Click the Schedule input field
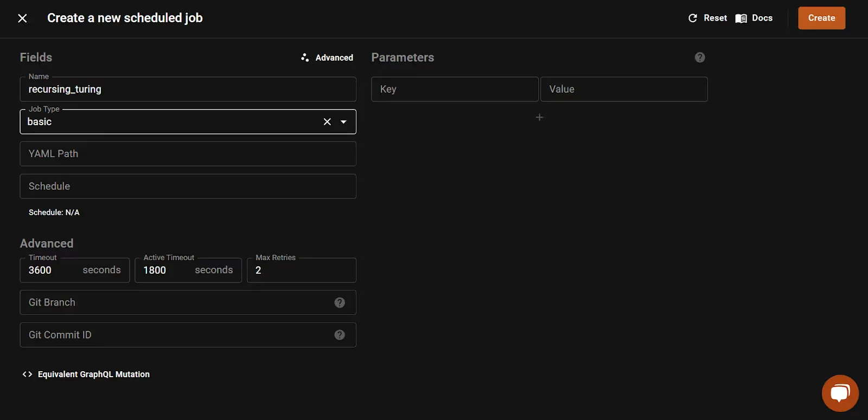This screenshot has height=420, width=868. pyautogui.click(x=188, y=186)
